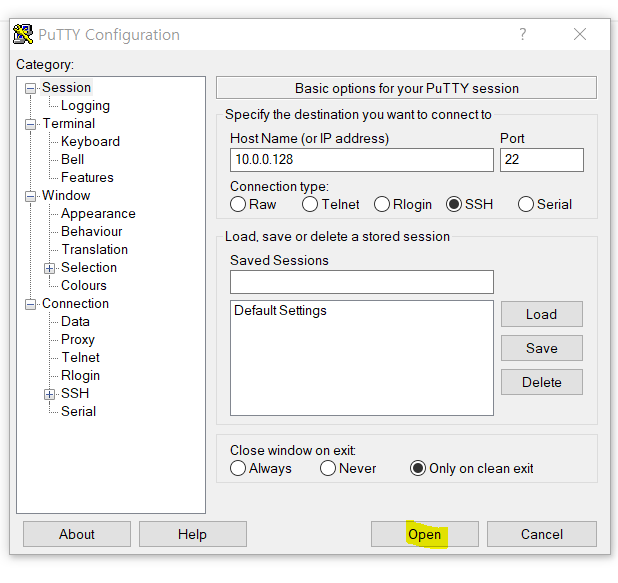Image resolution: width=618 pixels, height=583 pixels.
Task: Open the Telnet category in tree
Action: [x=81, y=358]
